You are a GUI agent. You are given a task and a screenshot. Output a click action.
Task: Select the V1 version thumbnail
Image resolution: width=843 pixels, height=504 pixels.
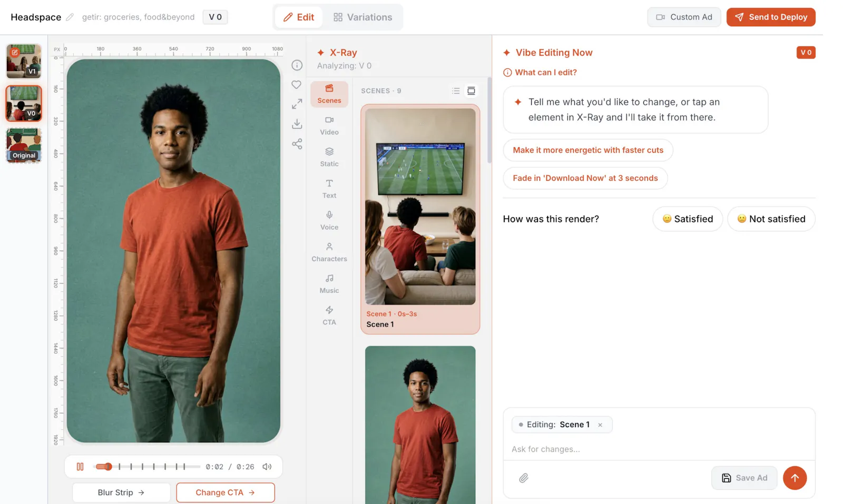tap(24, 61)
